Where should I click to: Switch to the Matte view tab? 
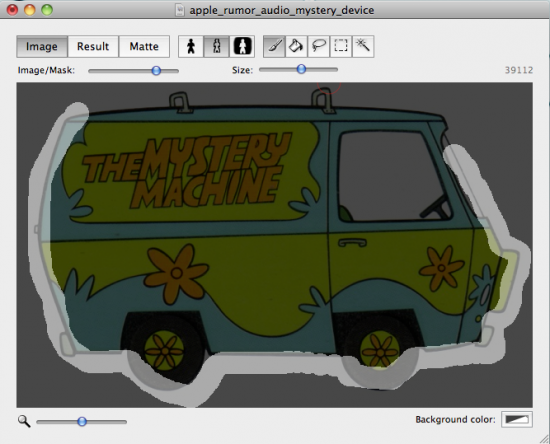point(144,46)
